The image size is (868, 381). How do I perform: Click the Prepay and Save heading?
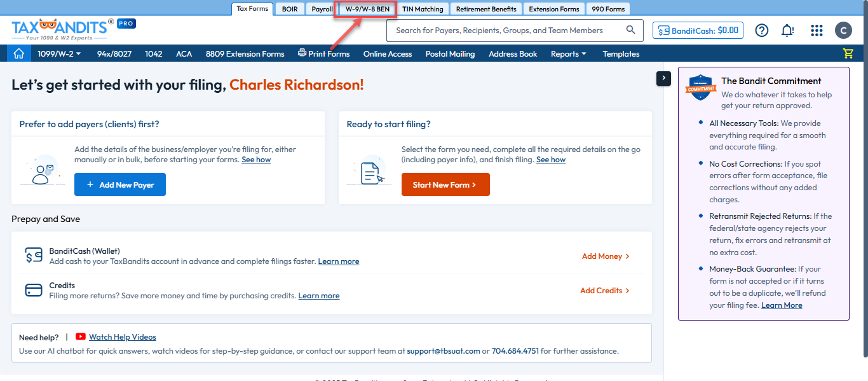tap(46, 219)
